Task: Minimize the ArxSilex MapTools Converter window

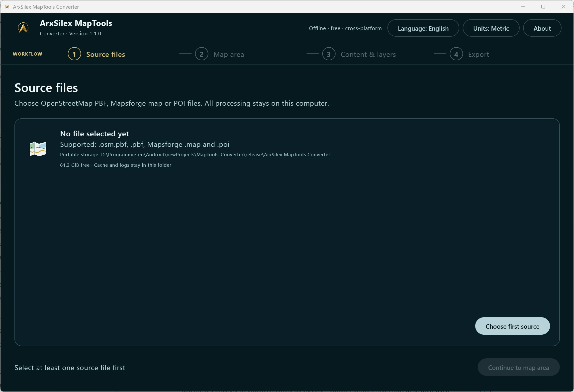Action: tap(523, 7)
